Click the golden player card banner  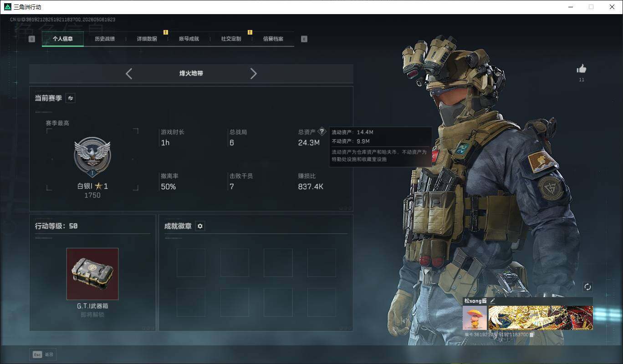[x=541, y=318]
